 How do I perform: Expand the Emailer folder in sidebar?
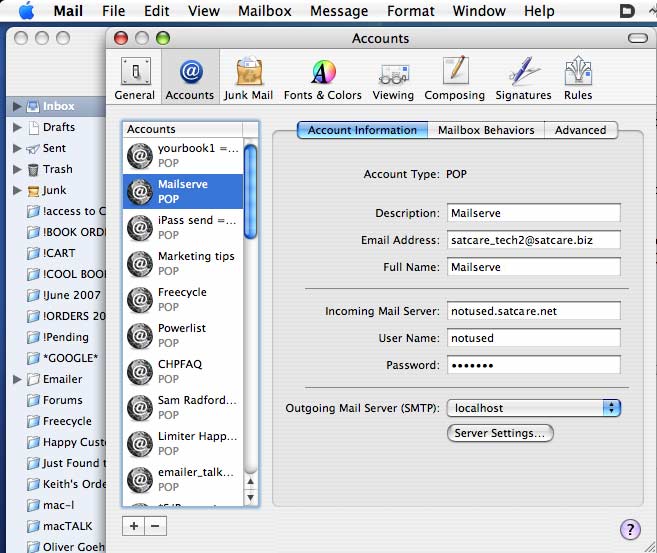pyautogui.click(x=17, y=380)
